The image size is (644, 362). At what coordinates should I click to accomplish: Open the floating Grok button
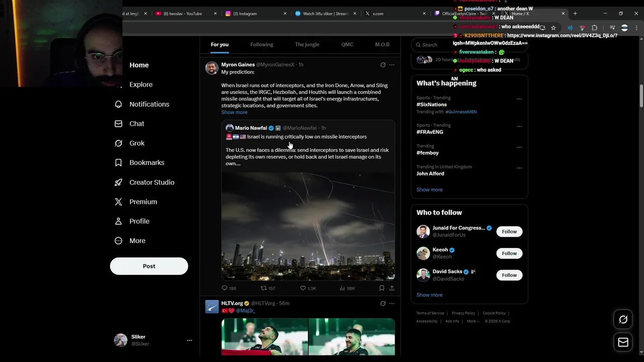coord(623,319)
